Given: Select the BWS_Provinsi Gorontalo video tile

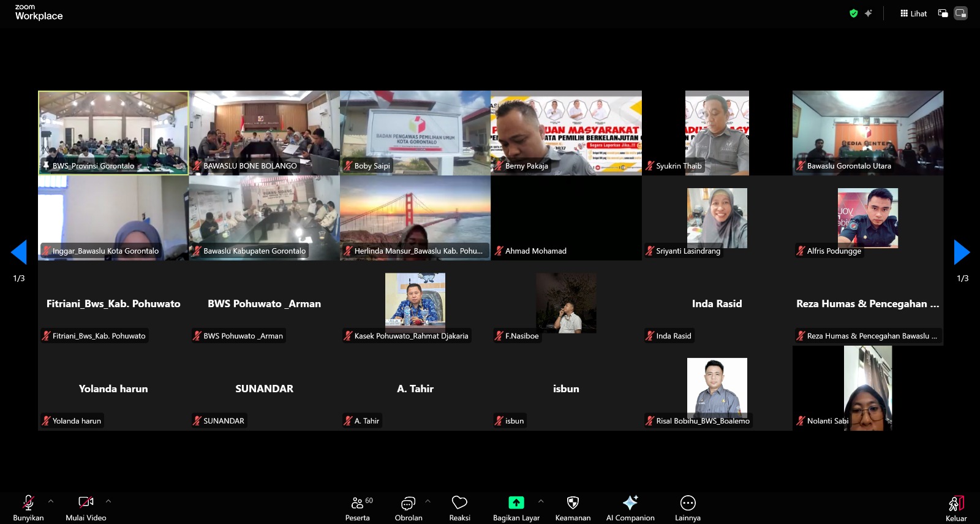Looking at the screenshot, I should pyautogui.click(x=113, y=132).
